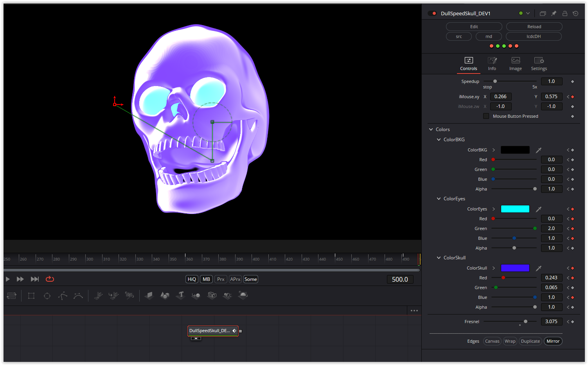Click the lcdcDH button
Viewport: 588px width, 365px height.
coord(534,36)
